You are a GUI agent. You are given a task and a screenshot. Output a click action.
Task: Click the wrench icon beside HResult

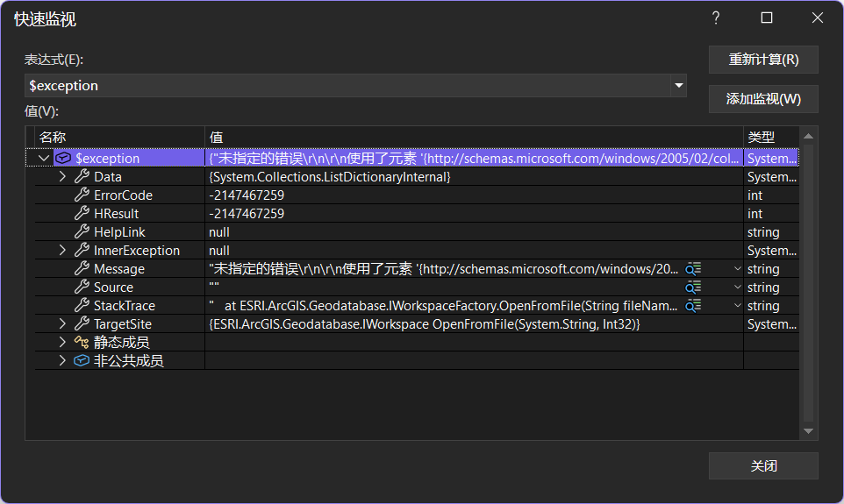point(82,213)
